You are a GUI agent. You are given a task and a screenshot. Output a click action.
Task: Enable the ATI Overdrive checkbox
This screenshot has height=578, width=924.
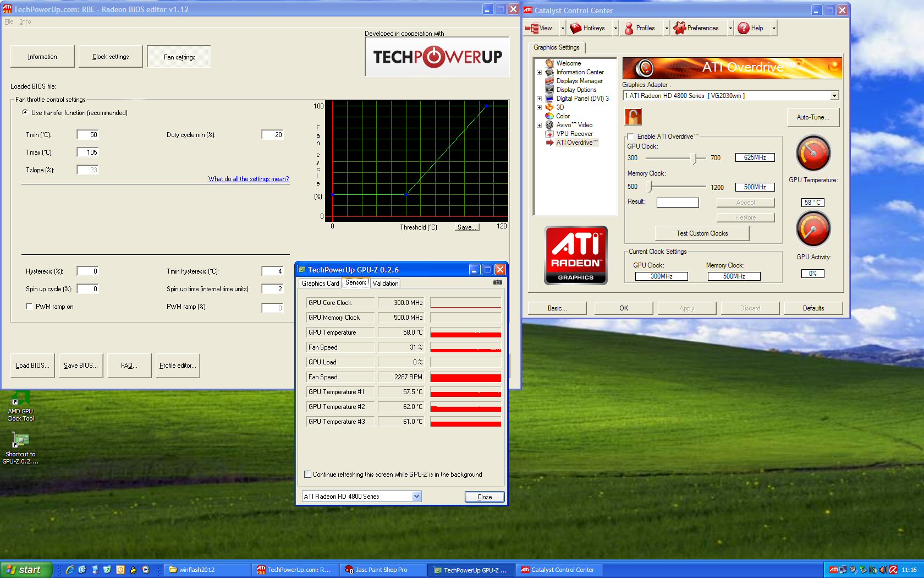click(631, 137)
